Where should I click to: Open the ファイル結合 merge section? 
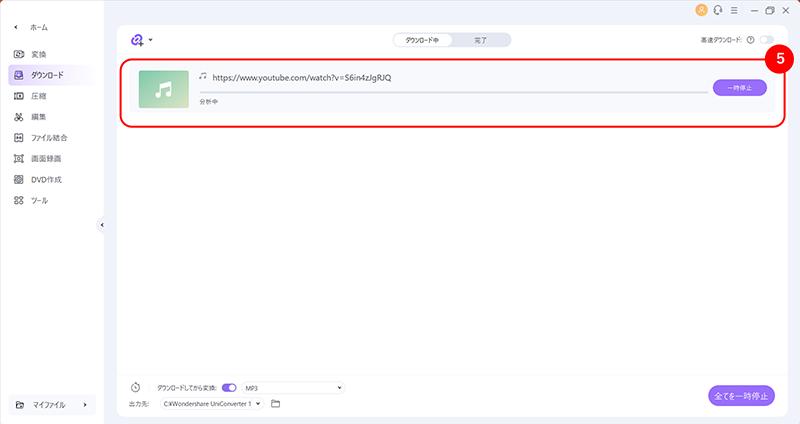(49, 138)
